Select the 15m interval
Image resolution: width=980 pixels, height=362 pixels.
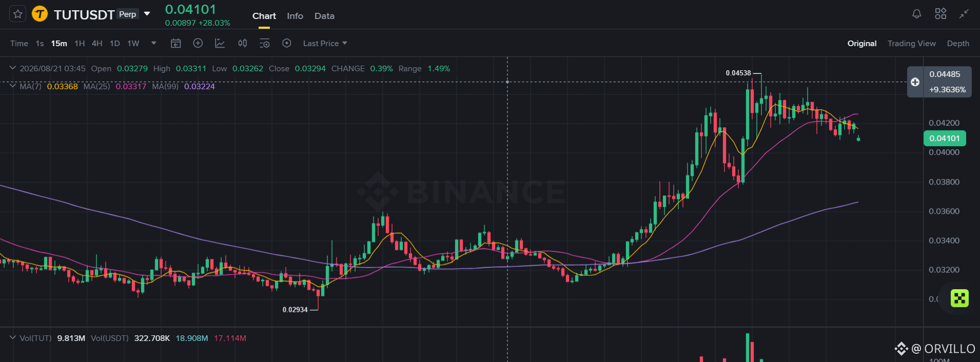(59, 44)
